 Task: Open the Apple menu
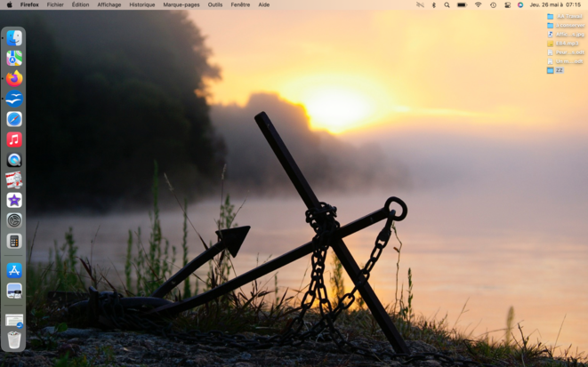click(10, 4)
